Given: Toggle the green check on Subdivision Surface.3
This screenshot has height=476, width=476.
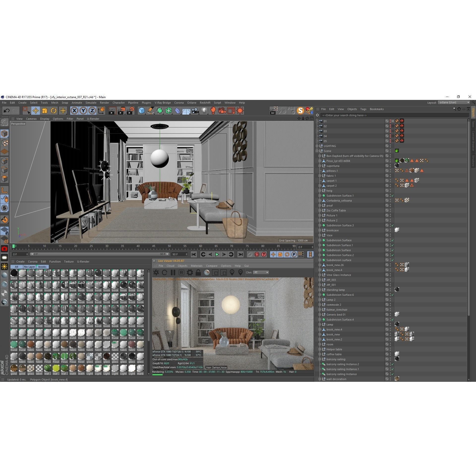Looking at the screenshot, I should (x=393, y=225).
